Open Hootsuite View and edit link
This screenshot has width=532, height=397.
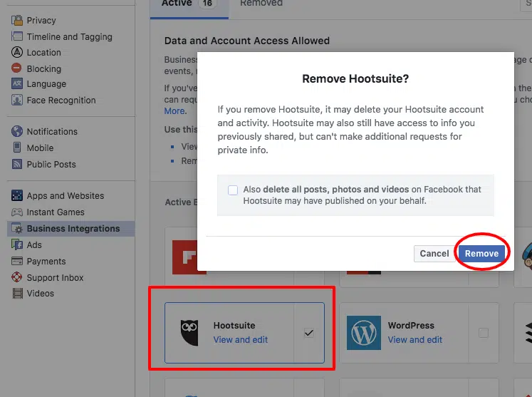[x=240, y=339]
